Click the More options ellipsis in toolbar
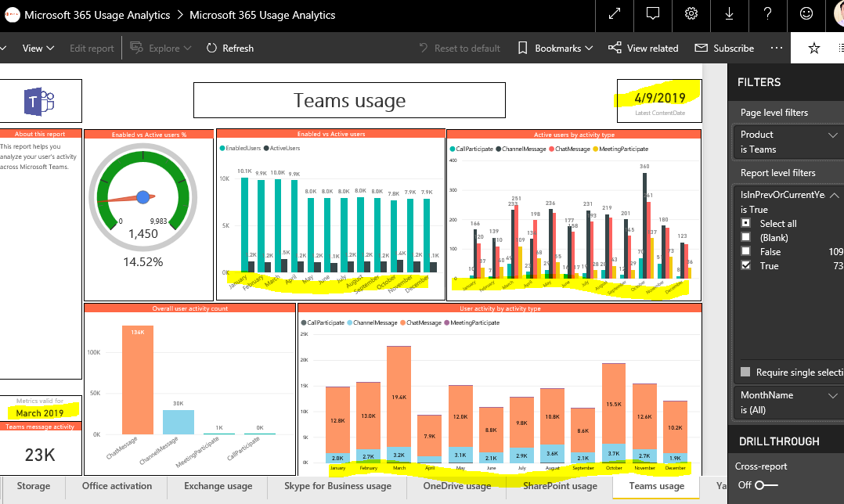Screen dimensions: 844x504 [776, 48]
